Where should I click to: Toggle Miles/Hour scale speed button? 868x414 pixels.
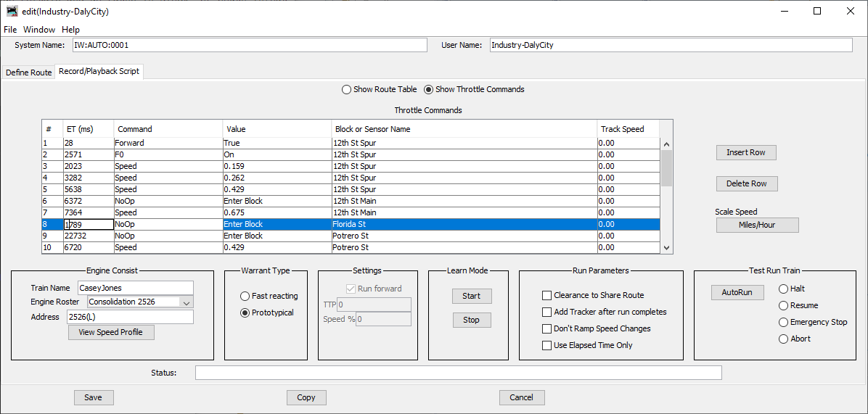(x=757, y=225)
